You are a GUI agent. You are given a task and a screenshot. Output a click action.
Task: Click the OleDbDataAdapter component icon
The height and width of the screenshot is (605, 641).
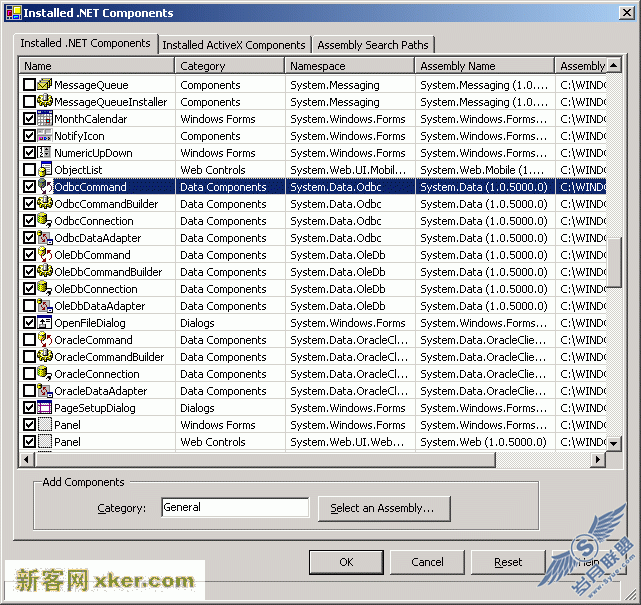coord(44,306)
